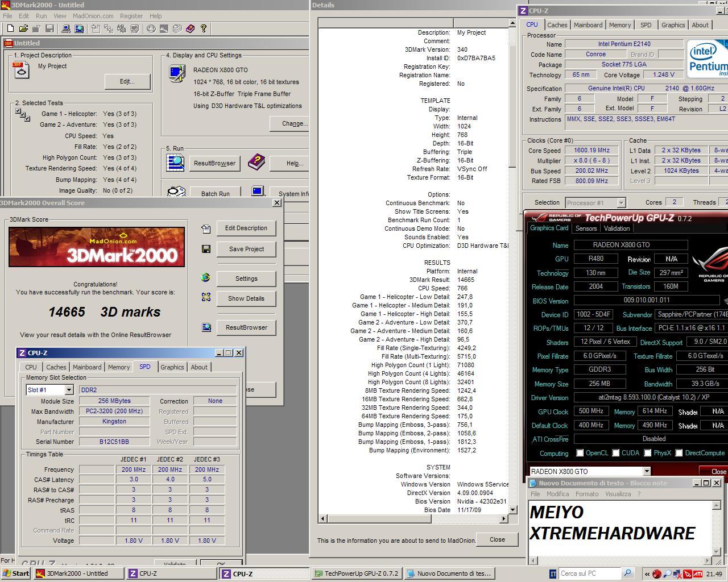Toggle the CUDA checkbox in GPU-Z

click(x=617, y=453)
